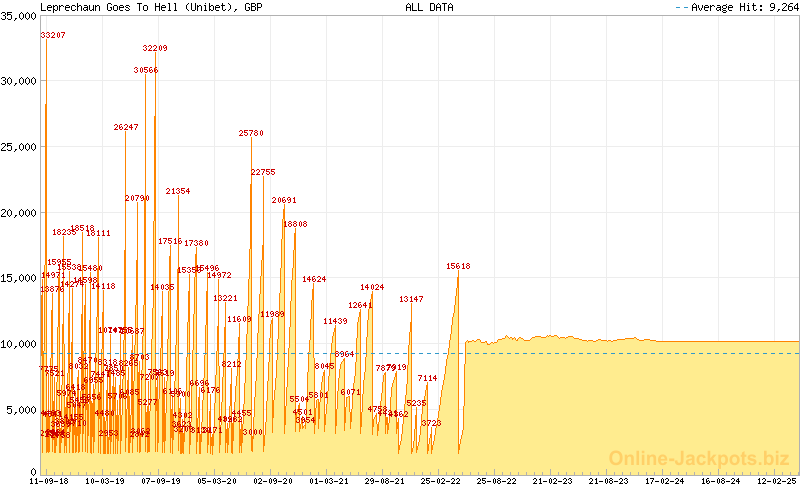Select the 21354 hit value label
The image size is (800, 490).
tap(178, 191)
